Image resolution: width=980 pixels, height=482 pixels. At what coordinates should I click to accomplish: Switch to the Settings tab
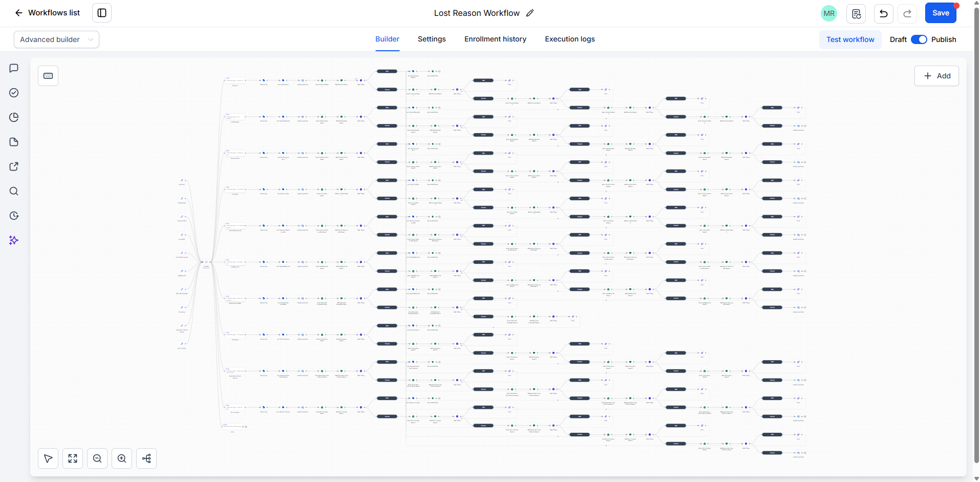[x=432, y=39]
